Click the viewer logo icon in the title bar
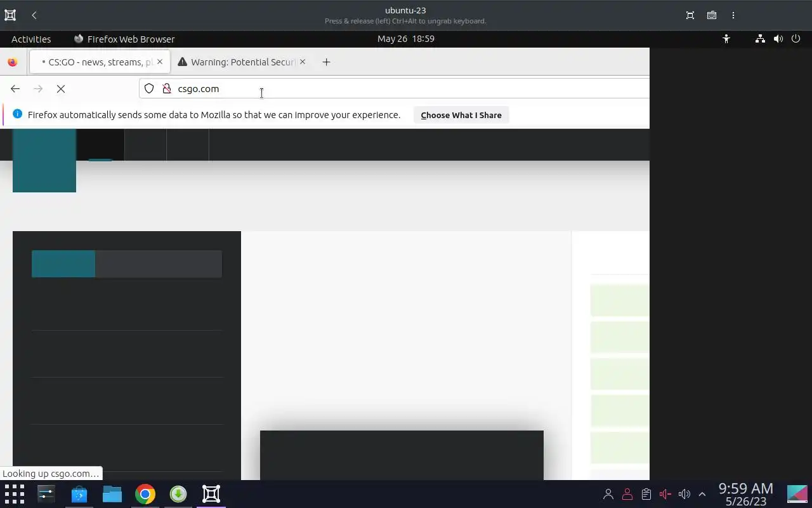The width and height of the screenshot is (812, 508). coord(10,15)
